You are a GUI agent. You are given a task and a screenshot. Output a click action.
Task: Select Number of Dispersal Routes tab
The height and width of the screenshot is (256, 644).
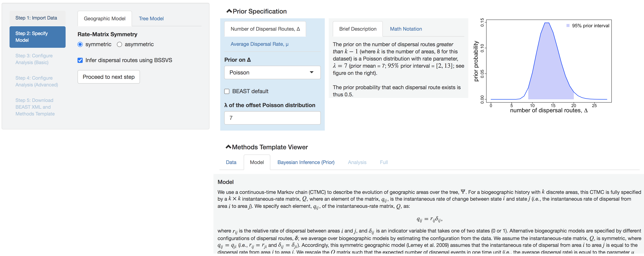click(x=265, y=29)
